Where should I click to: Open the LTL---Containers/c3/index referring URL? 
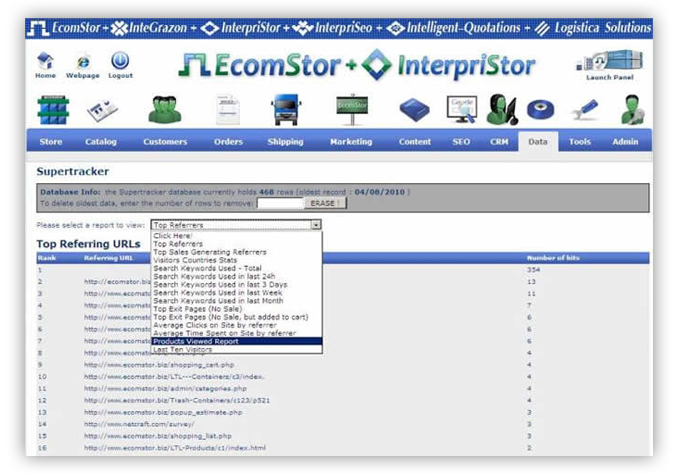174,377
